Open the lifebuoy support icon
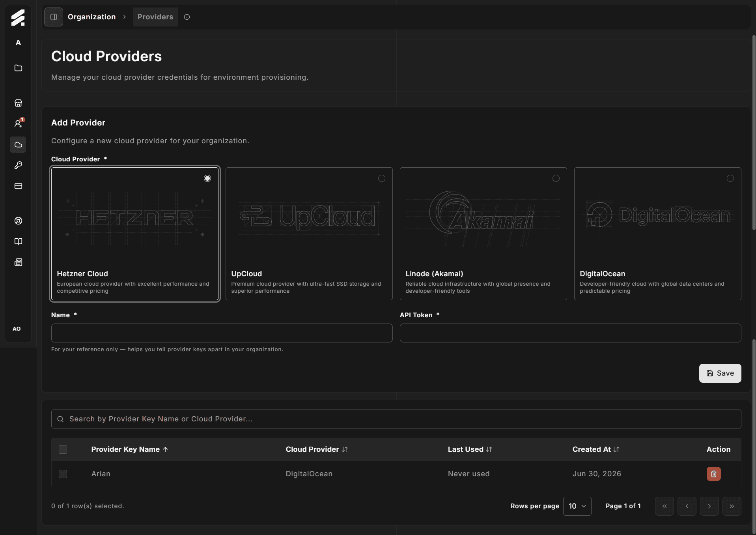 [18, 221]
